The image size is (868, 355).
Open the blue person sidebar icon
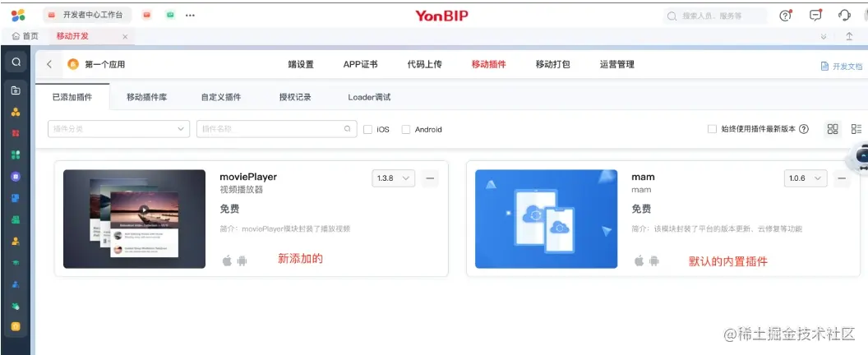click(16, 284)
